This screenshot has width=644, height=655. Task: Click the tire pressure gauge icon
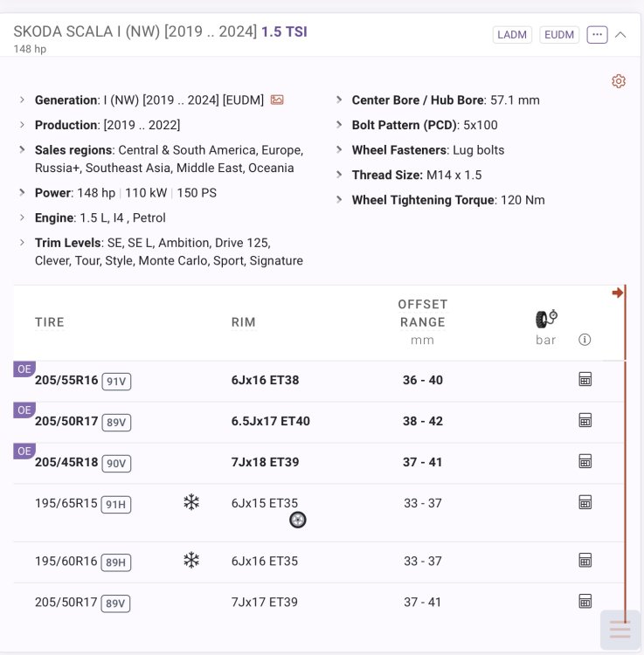tap(546, 319)
